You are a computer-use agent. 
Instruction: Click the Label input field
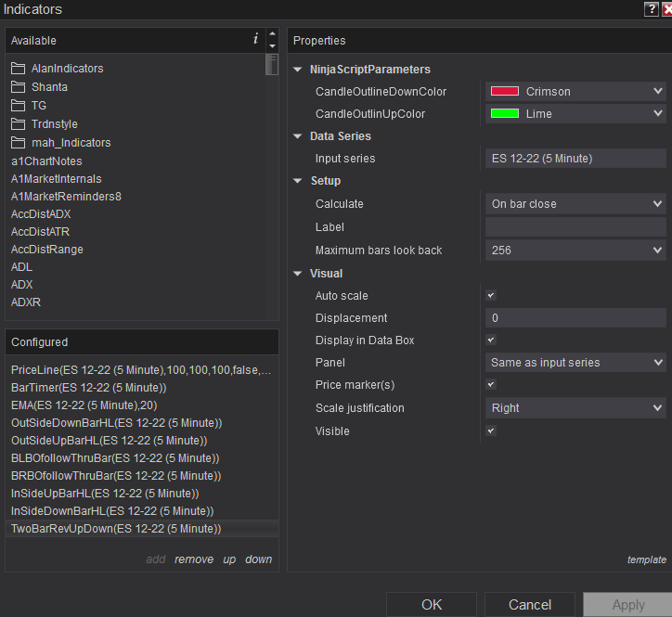coord(575,226)
